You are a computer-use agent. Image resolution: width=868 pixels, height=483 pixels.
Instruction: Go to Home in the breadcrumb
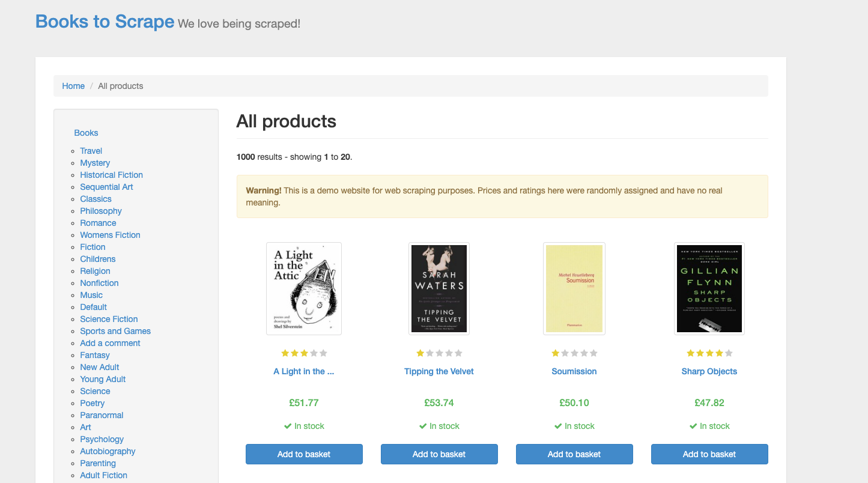click(x=73, y=86)
